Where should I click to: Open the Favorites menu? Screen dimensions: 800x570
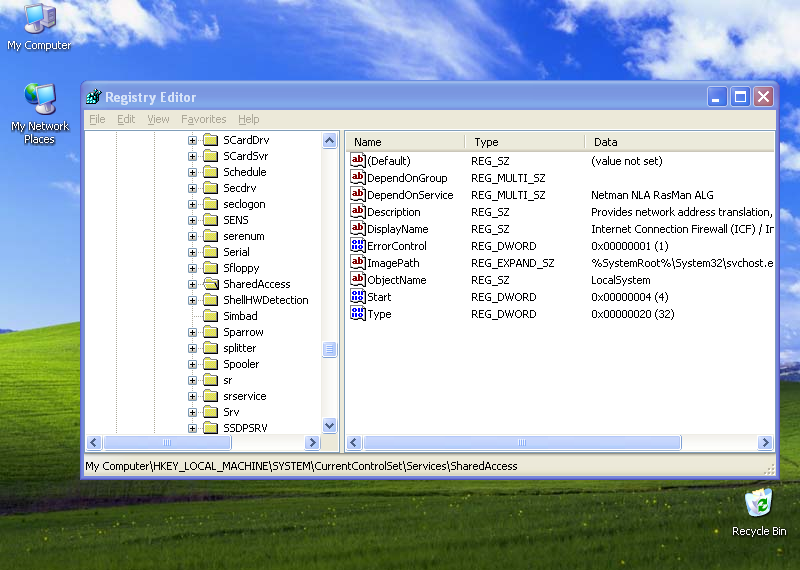(204, 119)
